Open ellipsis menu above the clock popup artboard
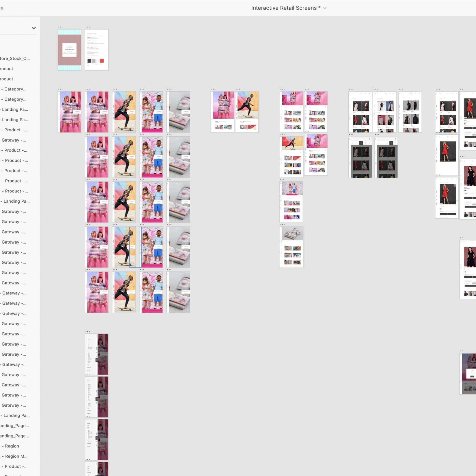The image size is (476, 476). click(462, 351)
